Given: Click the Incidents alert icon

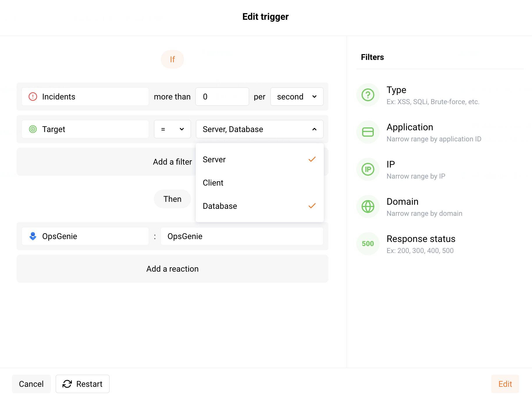Looking at the screenshot, I should click(x=33, y=97).
